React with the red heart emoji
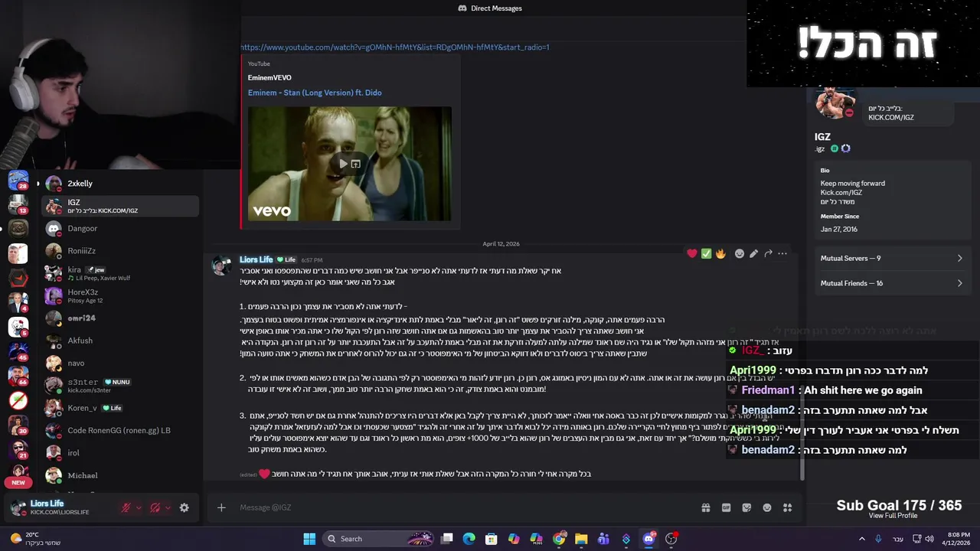 pyautogui.click(x=692, y=253)
